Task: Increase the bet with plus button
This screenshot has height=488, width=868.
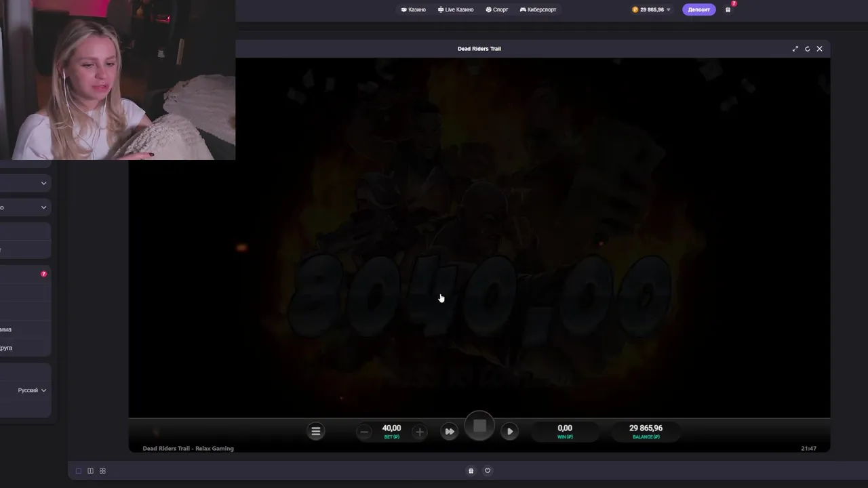Action: tap(419, 432)
